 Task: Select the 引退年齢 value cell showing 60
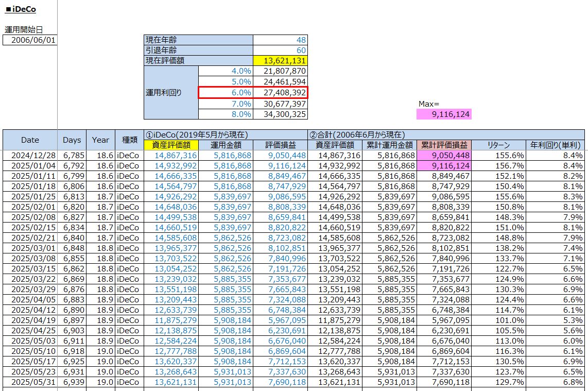click(x=280, y=50)
